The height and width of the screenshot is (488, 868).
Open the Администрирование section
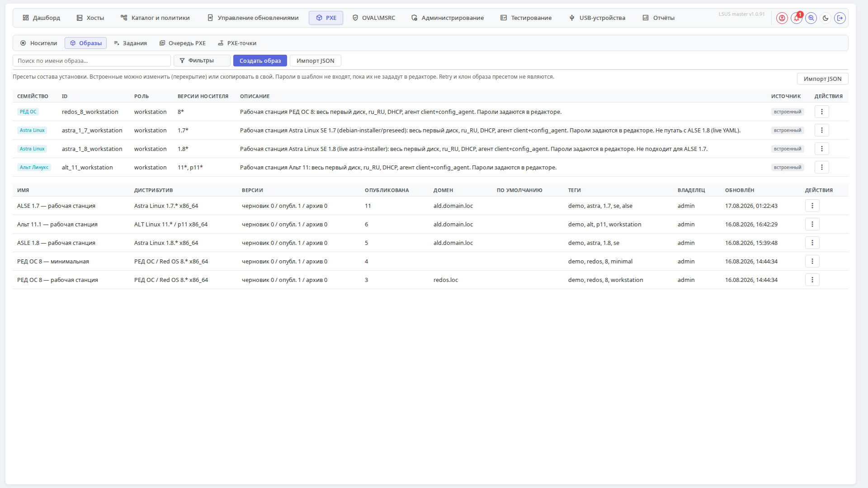[447, 18]
